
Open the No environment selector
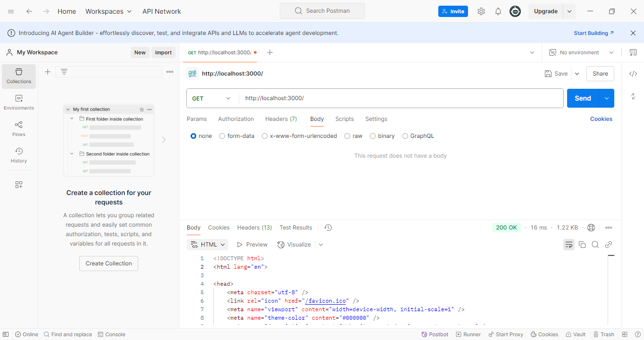(x=582, y=52)
